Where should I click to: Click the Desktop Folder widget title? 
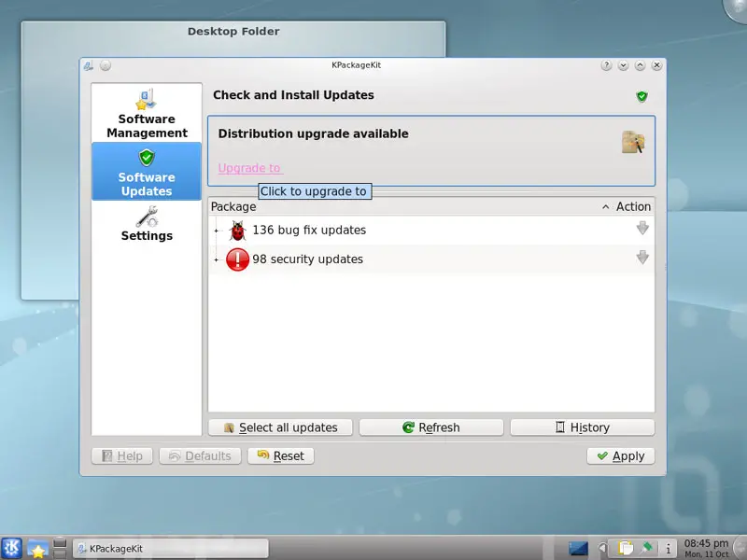coord(233,32)
